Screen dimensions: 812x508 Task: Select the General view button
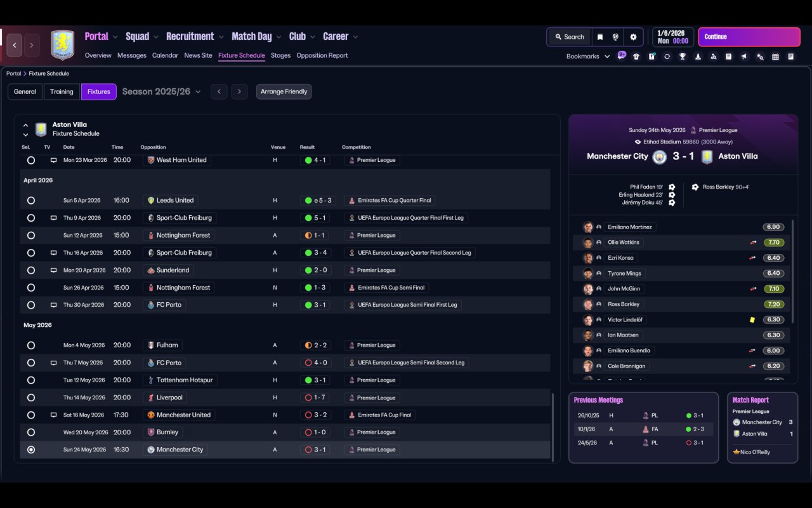tap(25, 91)
